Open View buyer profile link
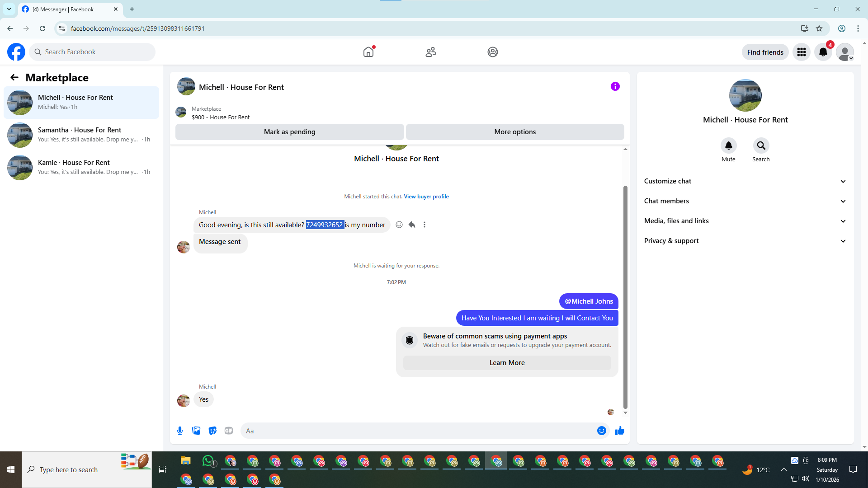The width and height of the screenshot is (868, 488). (426, 197)
